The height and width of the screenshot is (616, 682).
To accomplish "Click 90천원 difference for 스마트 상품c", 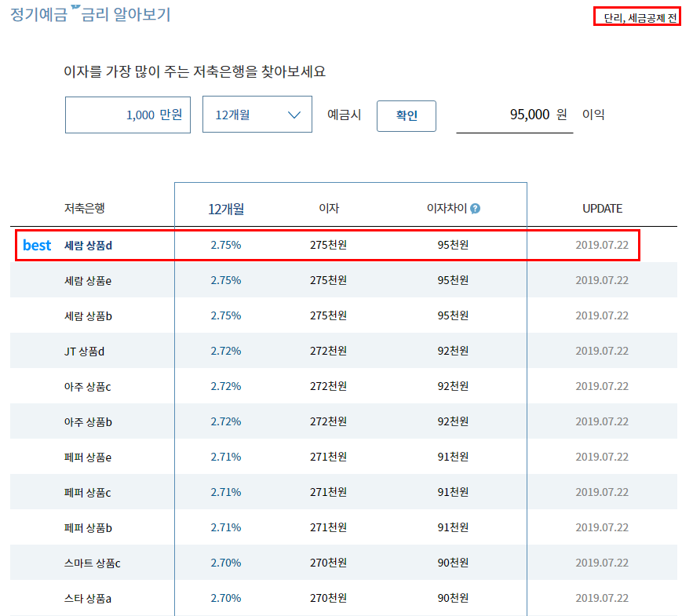I will click(x=453, y=563).
